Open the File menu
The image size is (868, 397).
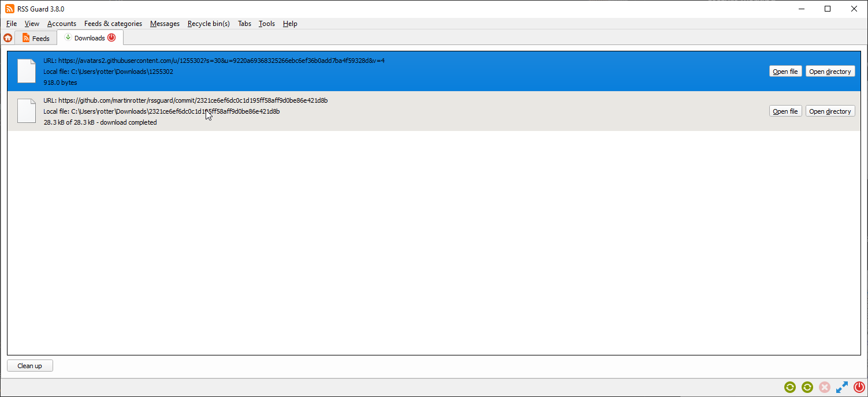coord(12,24)
